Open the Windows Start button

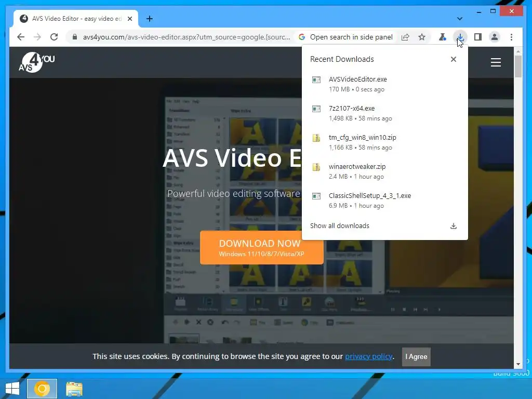(12, 389)
